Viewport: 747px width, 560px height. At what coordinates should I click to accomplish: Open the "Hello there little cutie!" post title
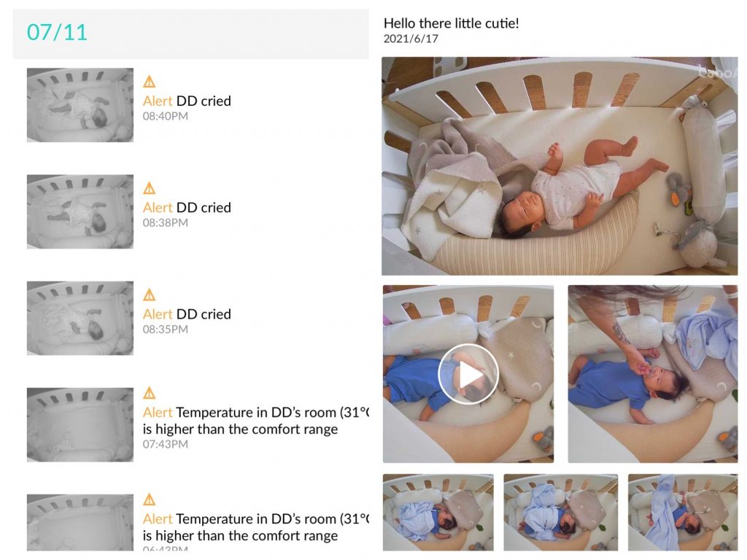coord(451,23)
